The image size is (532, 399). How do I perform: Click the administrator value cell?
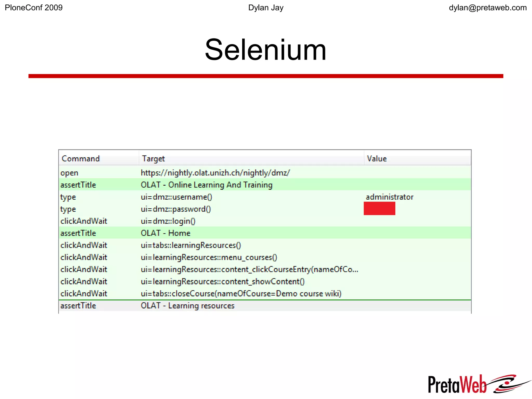pyautogui.click(x=389, y=197)
